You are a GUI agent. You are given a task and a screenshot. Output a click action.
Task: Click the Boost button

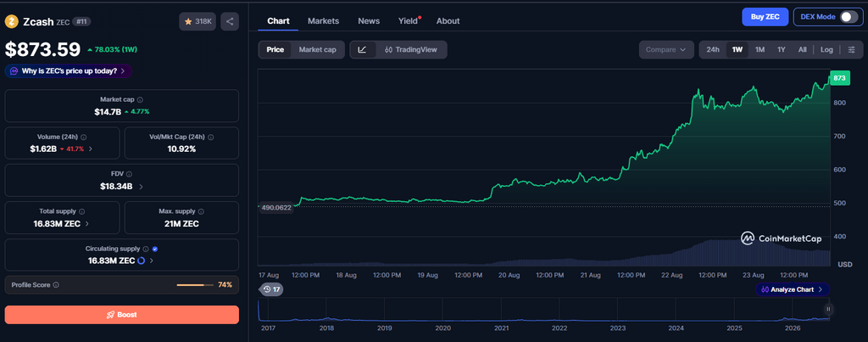[x=122, y=315]
